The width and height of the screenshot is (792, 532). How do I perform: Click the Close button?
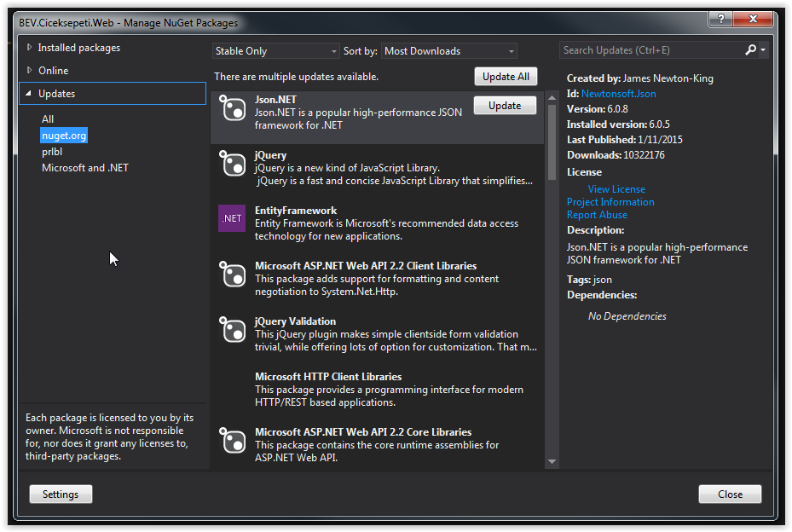tap(730, 494)
